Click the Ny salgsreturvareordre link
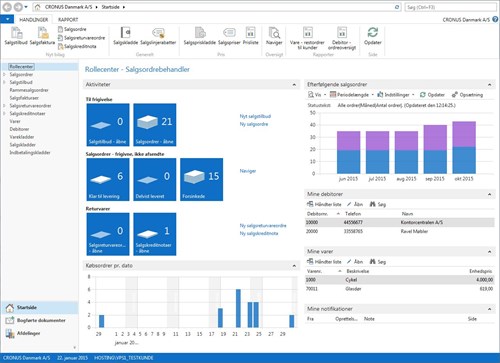500x363 pixels. click(x=263, y=226)
